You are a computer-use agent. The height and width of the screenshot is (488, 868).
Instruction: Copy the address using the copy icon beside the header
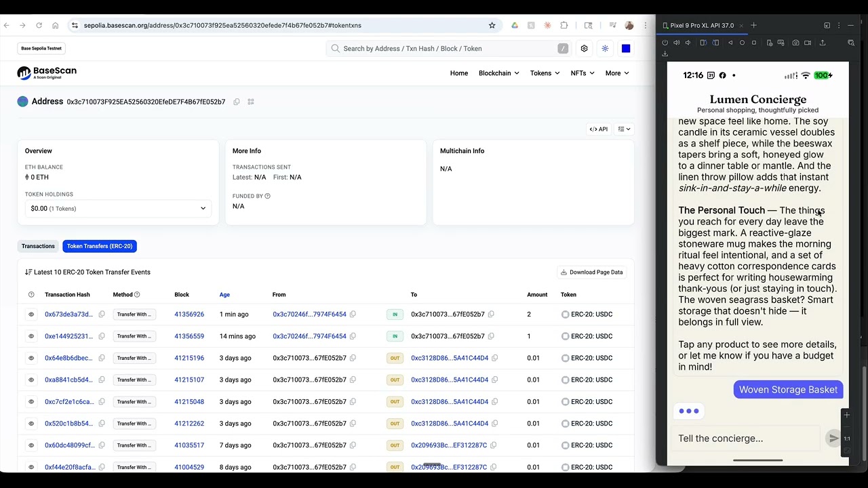(237, 102)
